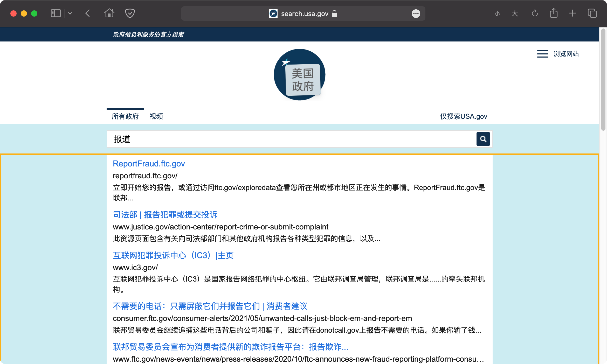The image size is (607, 364).
Task: Select the 所有政府 tab
Action: (x=125, y=116)
